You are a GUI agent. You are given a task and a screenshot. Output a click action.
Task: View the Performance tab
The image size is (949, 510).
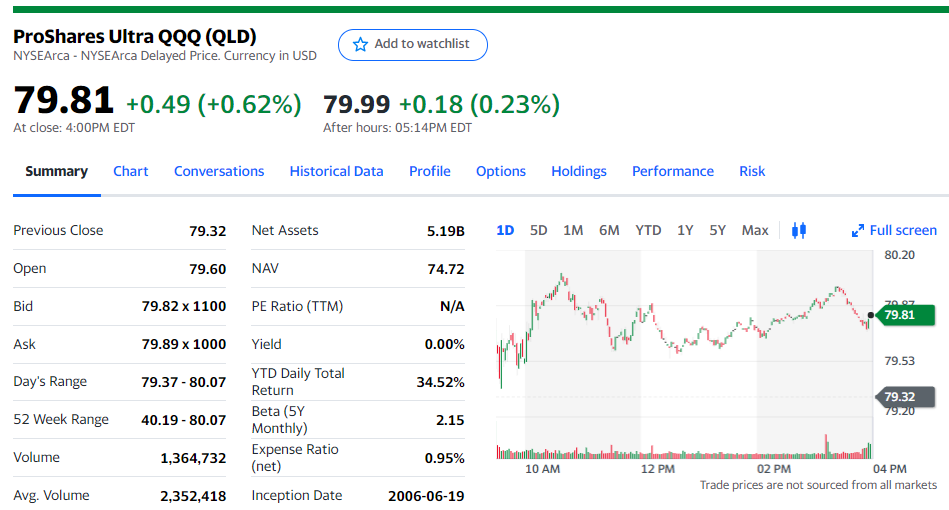[673, 171]
